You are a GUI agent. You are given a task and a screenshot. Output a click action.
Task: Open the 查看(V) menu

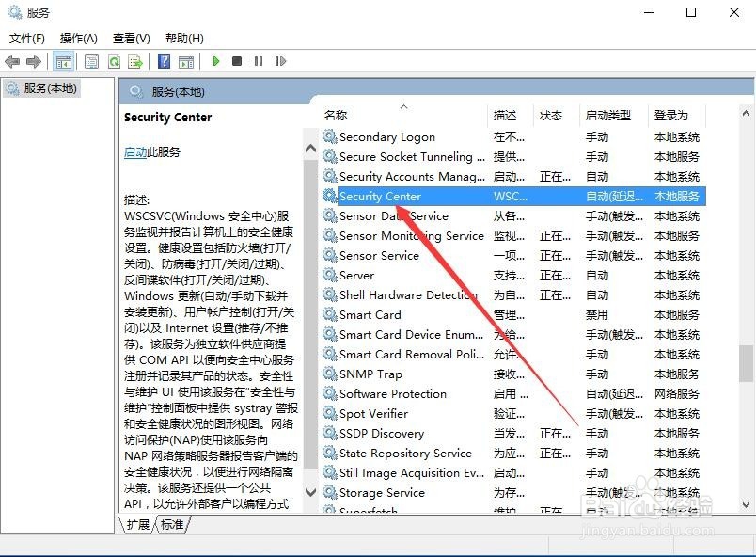[x=131, y=38]
